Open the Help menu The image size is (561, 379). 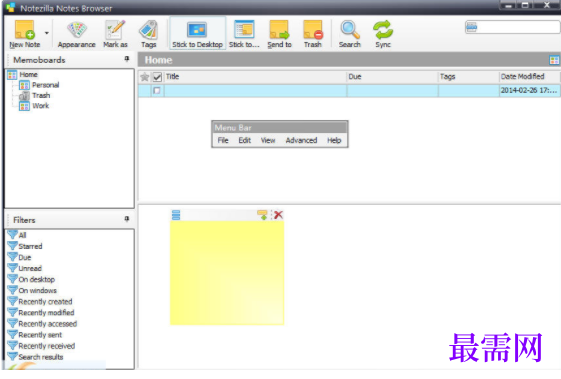[x=334, y=140]
